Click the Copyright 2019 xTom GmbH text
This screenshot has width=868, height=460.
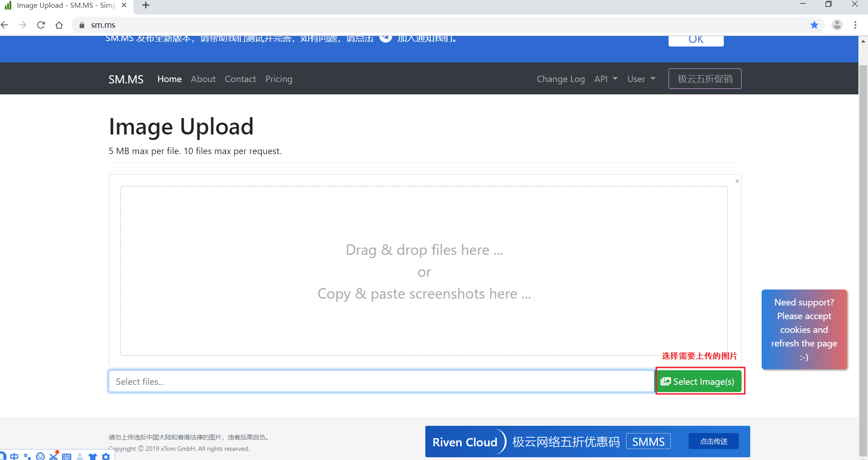point(179,449)
